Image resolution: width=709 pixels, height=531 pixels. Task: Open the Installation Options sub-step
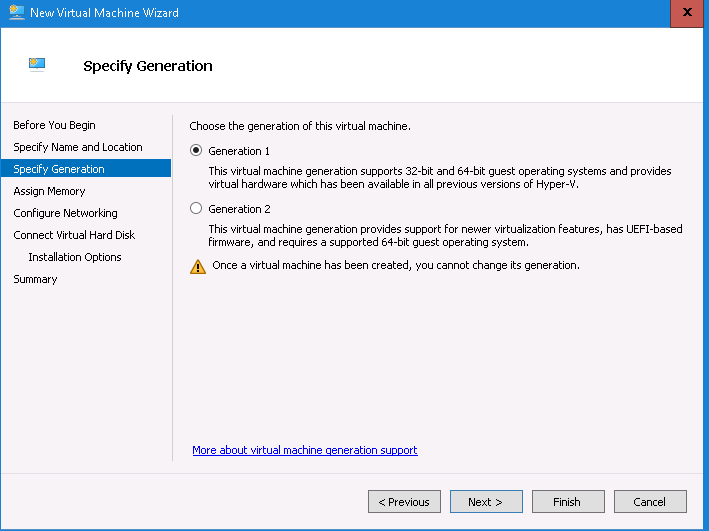[75, 257]
